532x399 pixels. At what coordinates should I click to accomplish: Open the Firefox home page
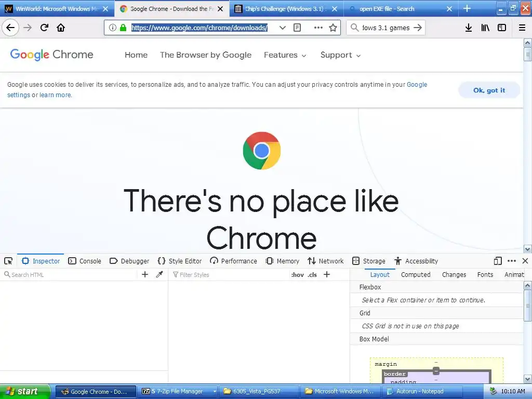tap(61, 28)
